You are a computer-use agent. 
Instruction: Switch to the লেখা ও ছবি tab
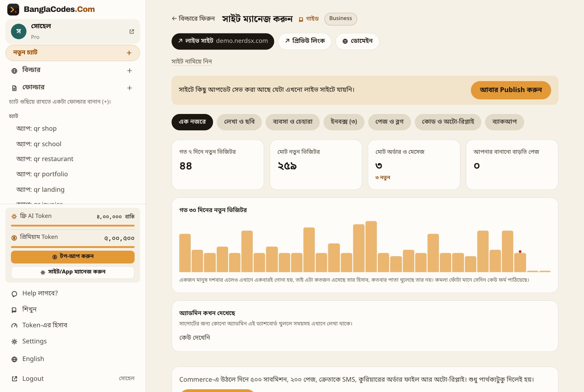[x=239, y=122]
